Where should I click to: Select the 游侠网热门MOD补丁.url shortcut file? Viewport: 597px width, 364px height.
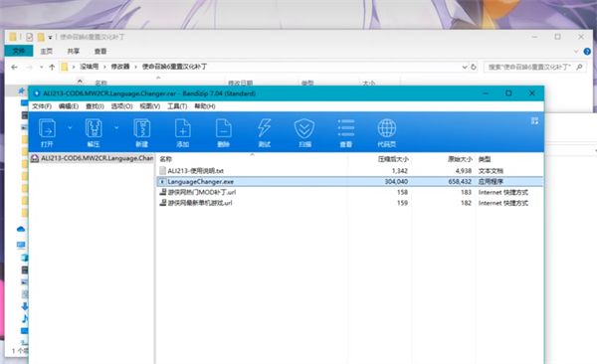pos(202,192)
